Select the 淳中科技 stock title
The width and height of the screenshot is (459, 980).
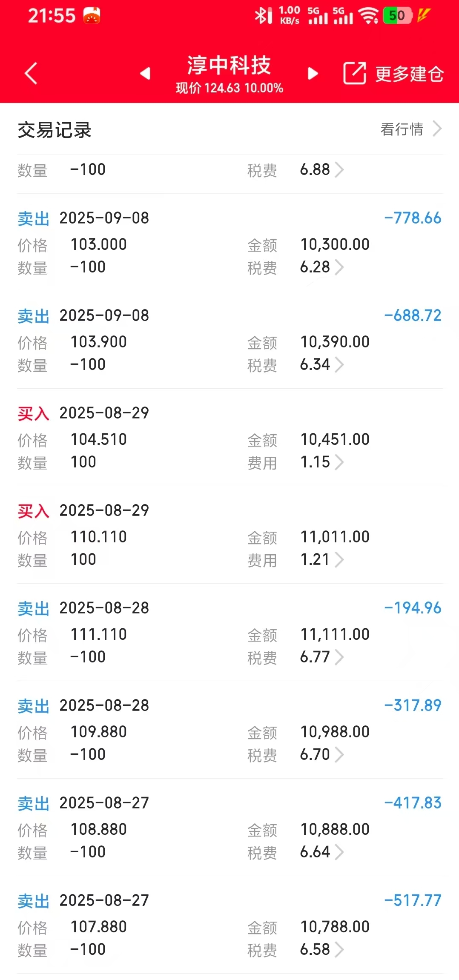pos(229,65)
